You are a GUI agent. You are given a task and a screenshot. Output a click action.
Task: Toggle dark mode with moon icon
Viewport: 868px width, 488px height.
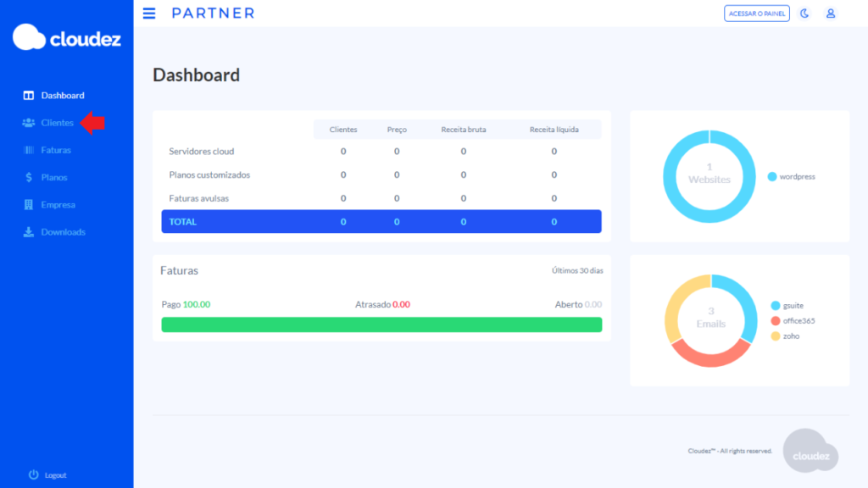pyautogui.click(x=804, y=14)
